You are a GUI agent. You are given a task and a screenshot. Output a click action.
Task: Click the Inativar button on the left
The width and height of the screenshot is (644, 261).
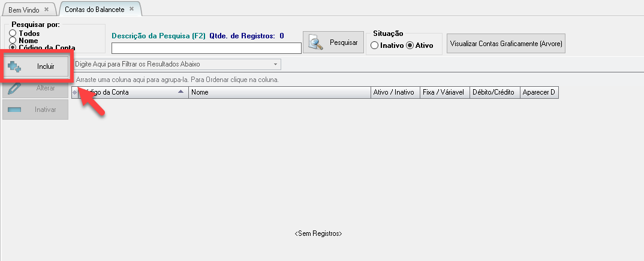(35, 110)
